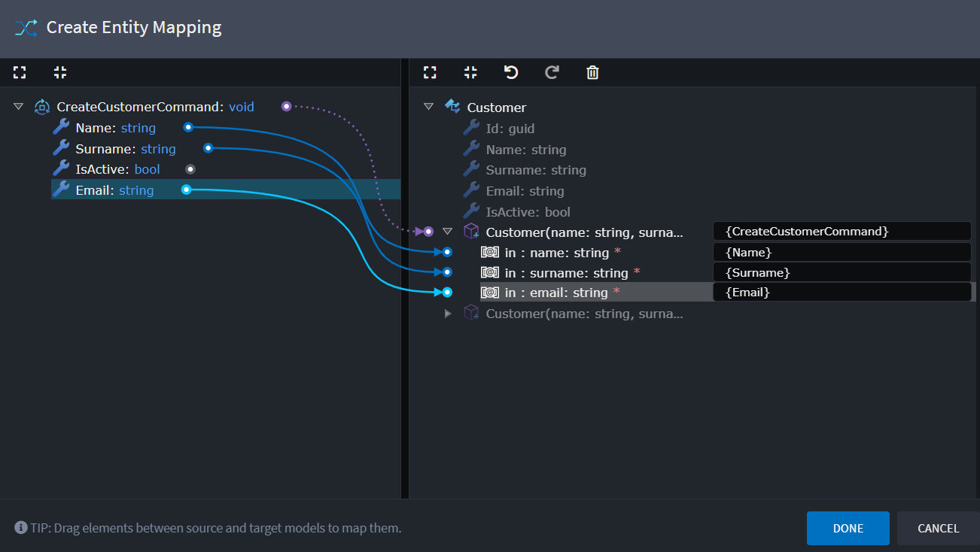Click target connector dot of in : email

447,292
